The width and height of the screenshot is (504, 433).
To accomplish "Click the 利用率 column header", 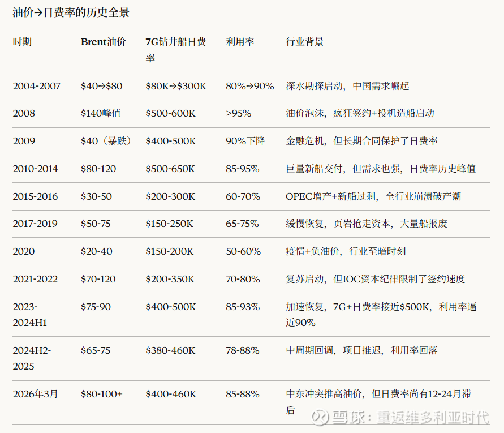I will click(240, 42).
